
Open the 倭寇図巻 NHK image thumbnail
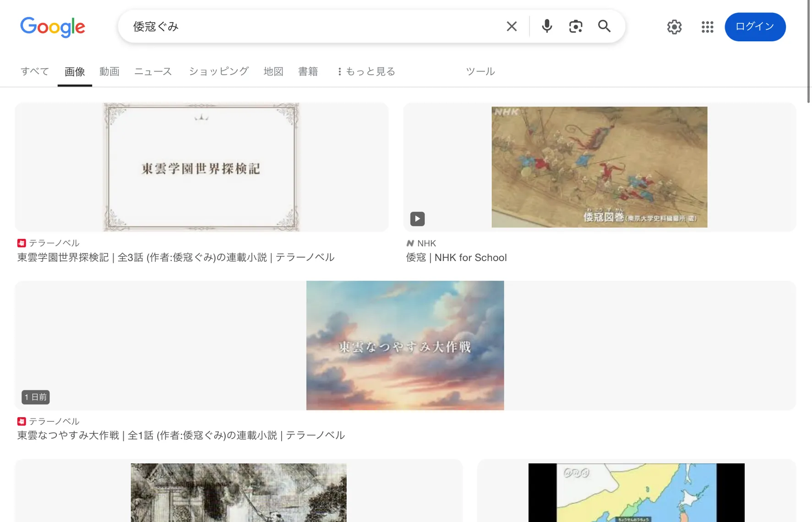599,167
